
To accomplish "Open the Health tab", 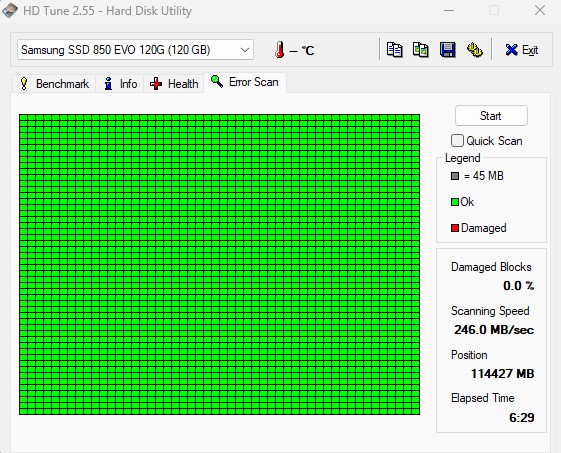I will click(174, 84).
